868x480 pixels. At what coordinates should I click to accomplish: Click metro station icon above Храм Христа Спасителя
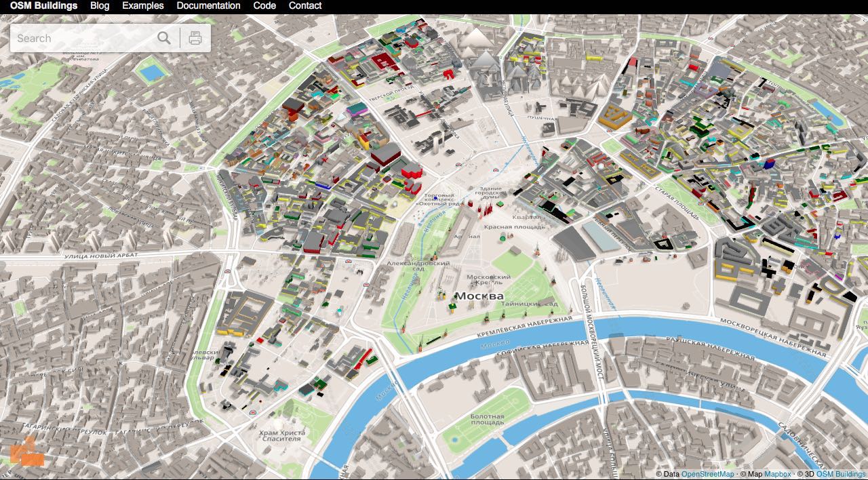pos(253,412)
